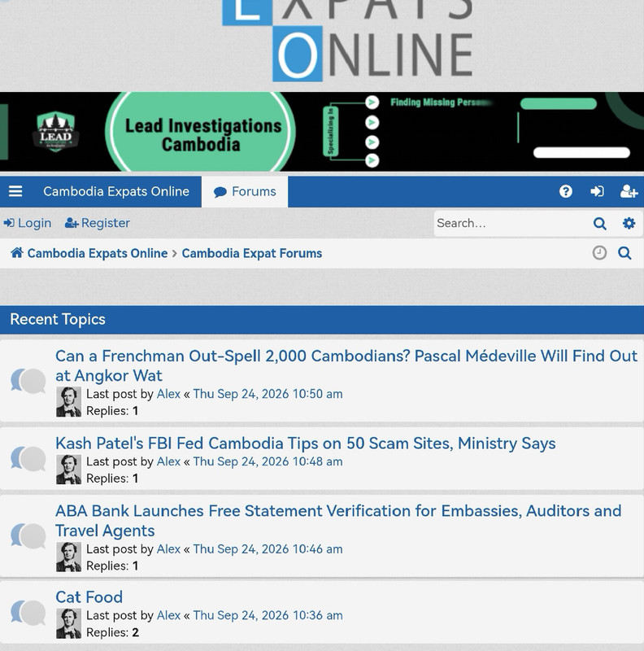The image size is (644, 651).
Task: Click the topic icon beside Cat Food
Action: tap(28, 613)
